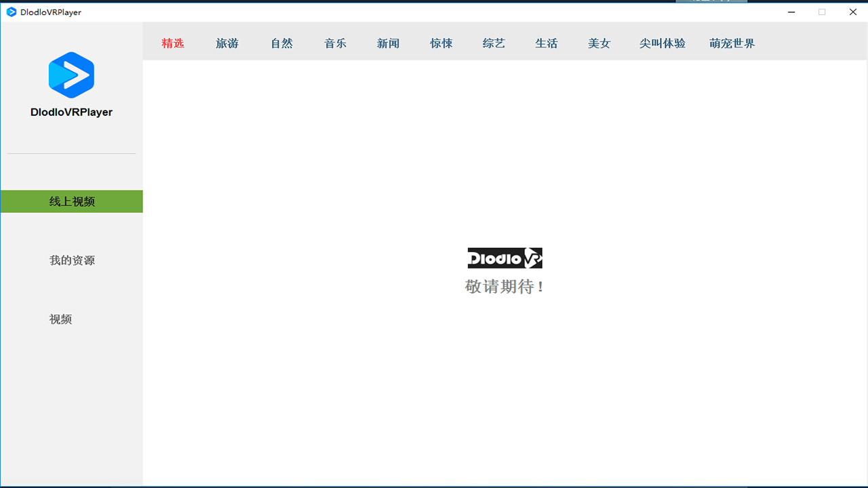This screenshot has width=868, height=488.
Task: Click the app icon in the title bar
Action: (11, 12)
